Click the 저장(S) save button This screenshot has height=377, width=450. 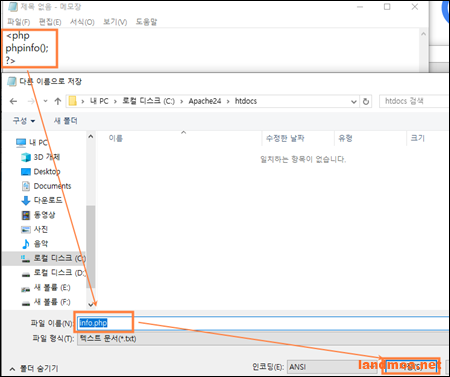coord(411,367)
